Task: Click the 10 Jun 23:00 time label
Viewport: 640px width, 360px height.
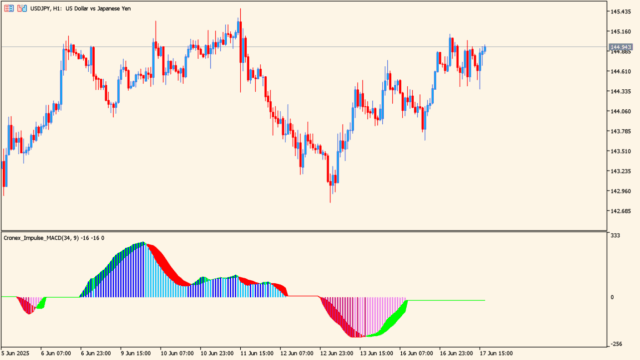Action: [x=217, y=353]
